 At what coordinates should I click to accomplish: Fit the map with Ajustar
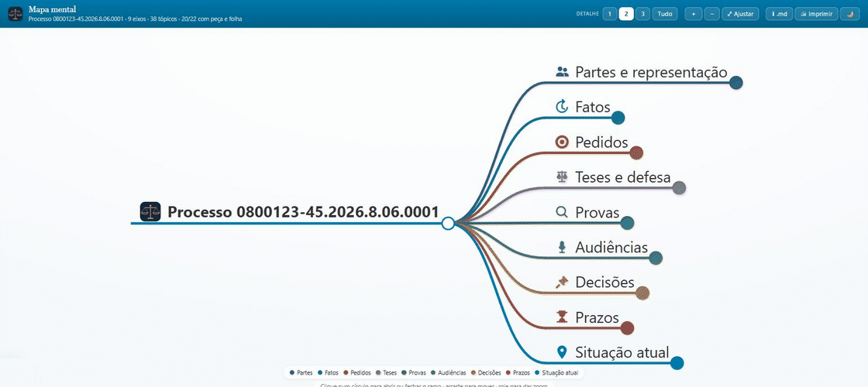[x=740, y=14]
